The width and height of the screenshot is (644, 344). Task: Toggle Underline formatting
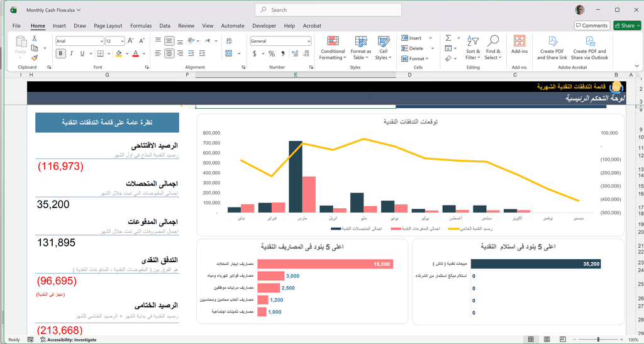pos(82,53)
